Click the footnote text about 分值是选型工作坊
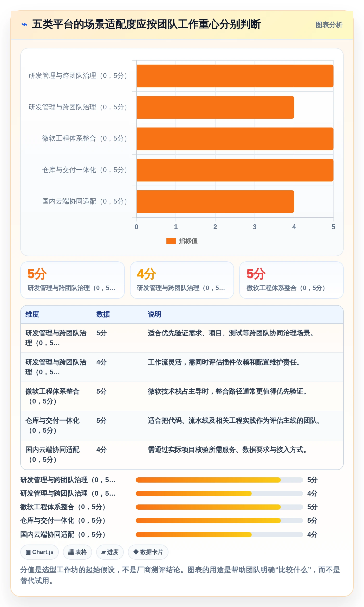 pyautogui.click(x=180, y=575)
